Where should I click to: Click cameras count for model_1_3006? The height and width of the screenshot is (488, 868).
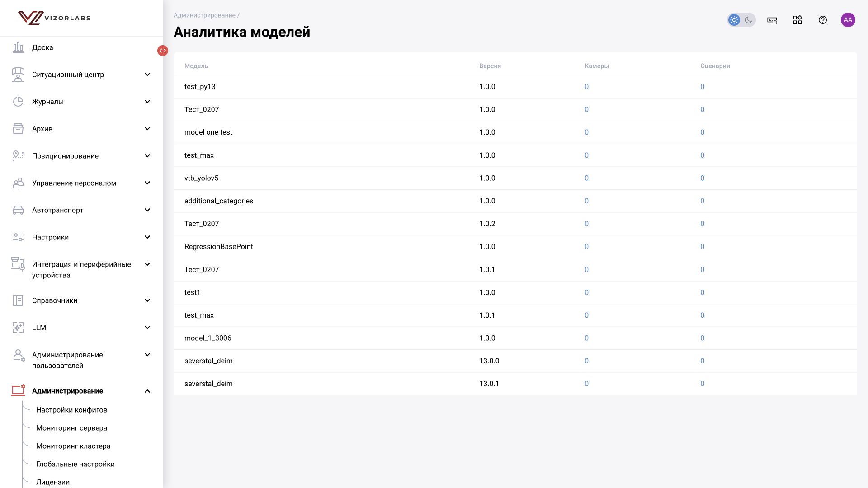coord(586,338)
